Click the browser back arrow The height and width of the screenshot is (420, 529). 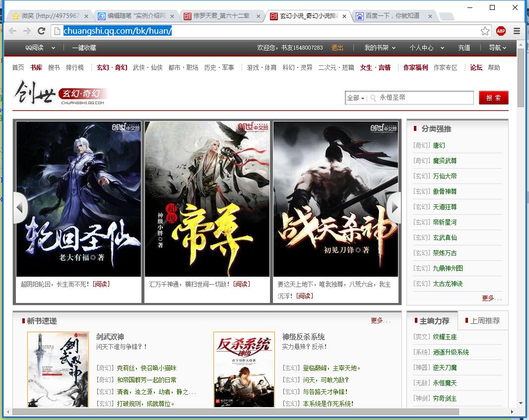coord(13,31)
